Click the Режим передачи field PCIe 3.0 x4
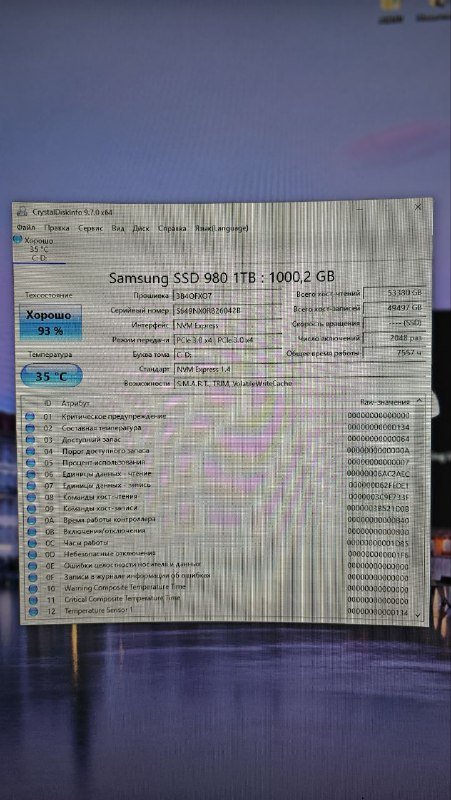The width and height of the screenshot is (451, 800). click(x=227, y=339)
